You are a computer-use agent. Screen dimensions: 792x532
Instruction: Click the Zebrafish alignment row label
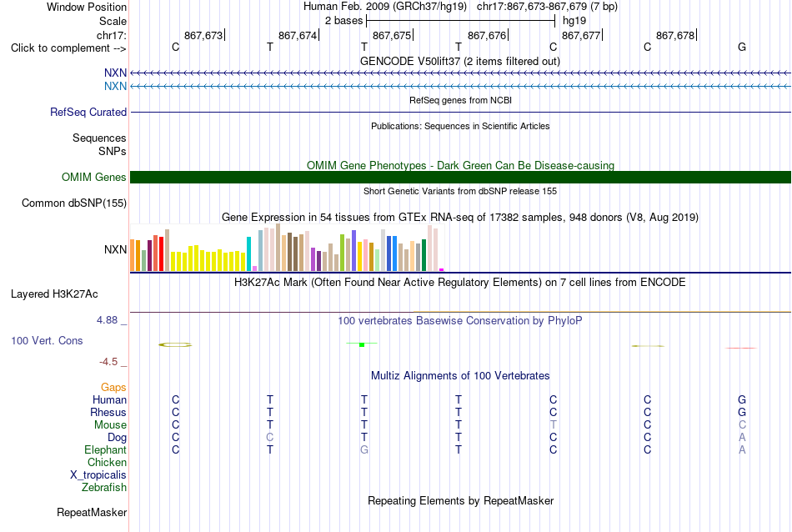click(x=104, y=488)
